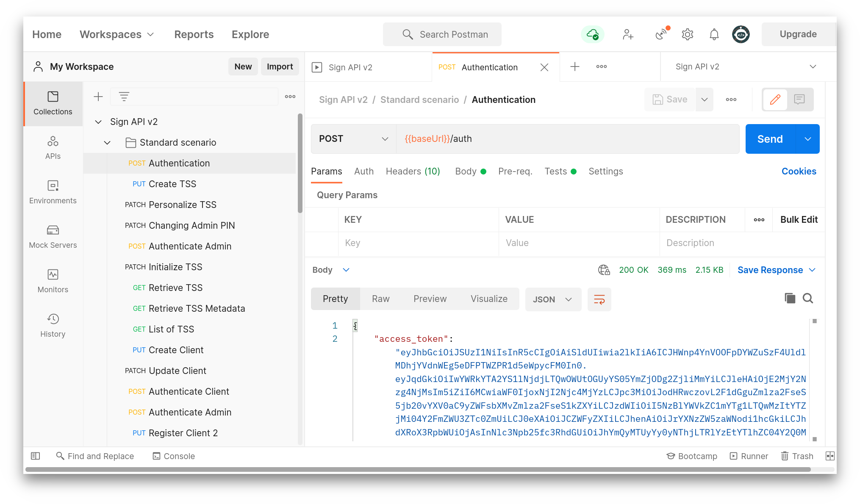Viewport: 860px width, 504px height.
Task: Open the user avatar menu
Action: click(x=741, y=34)
